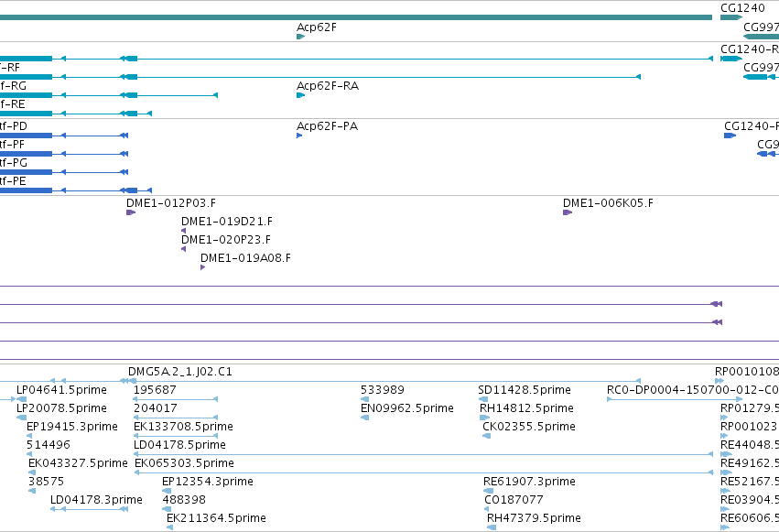This screenshot has width=779, height=532.
Task: Open the RH47379.5prime label
Action: [x=534, y=518]
